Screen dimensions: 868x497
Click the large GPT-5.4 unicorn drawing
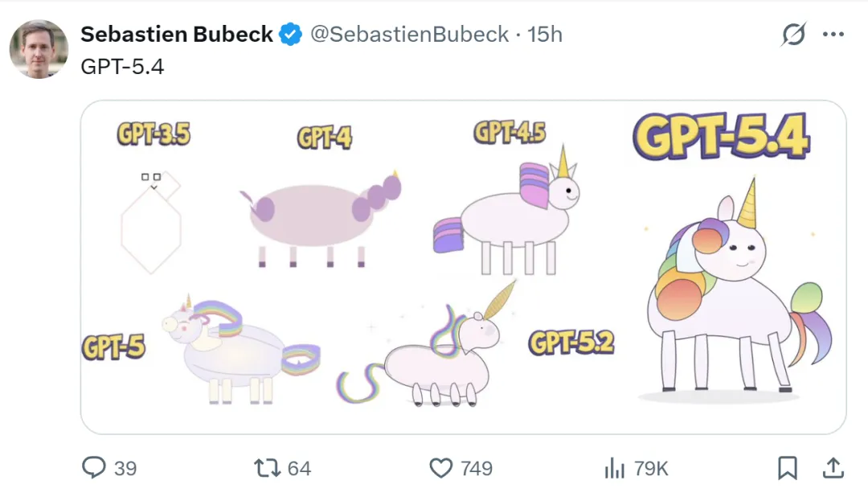727,290
